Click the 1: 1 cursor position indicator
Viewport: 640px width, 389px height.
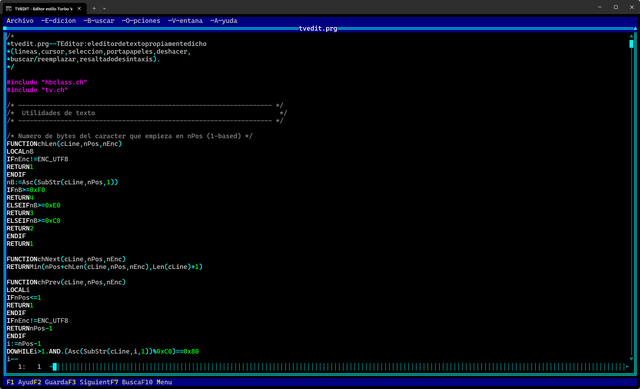point(30,367)
